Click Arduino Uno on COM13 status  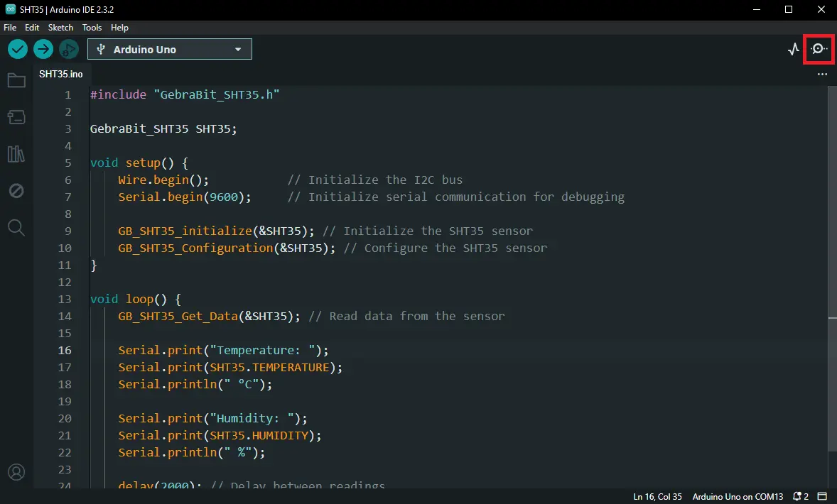point(738,496)
